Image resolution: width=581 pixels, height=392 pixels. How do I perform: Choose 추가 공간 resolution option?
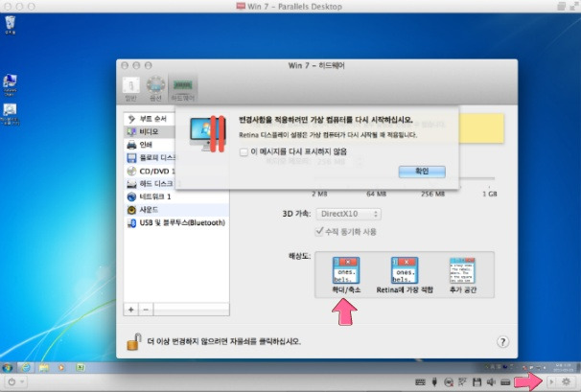pos(462,275)
